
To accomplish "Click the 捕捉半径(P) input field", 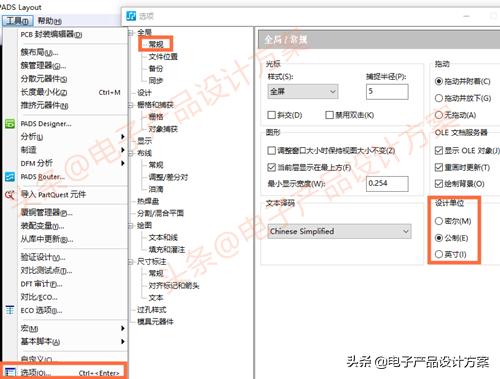I will point(387,91).
